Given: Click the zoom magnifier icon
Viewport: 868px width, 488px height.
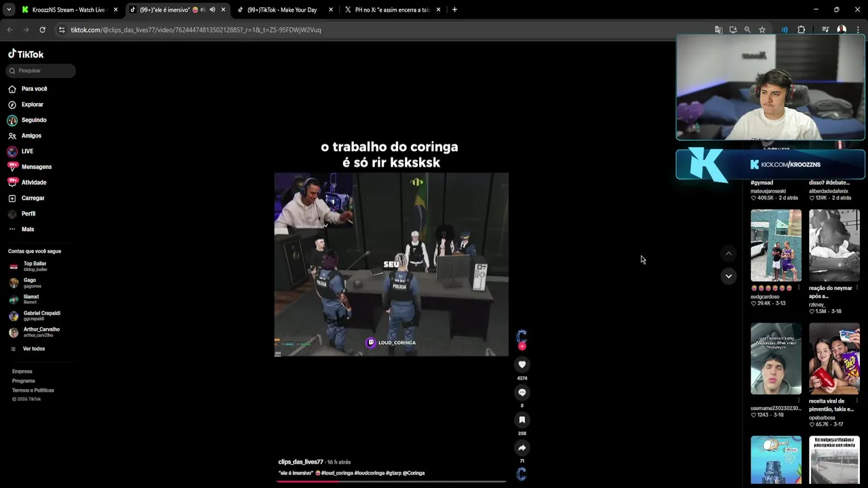Looking at the screenshot, I should [747, 30].
